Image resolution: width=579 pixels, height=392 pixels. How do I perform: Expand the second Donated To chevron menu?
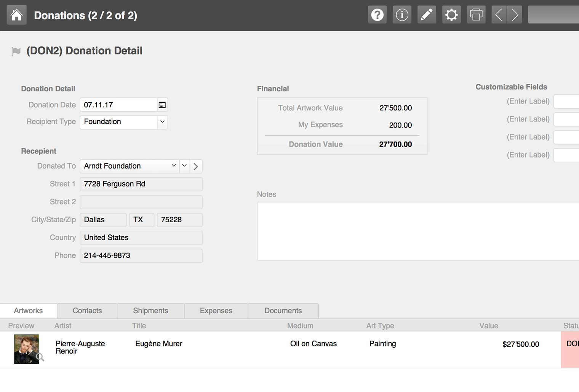[x=184, y=166]
